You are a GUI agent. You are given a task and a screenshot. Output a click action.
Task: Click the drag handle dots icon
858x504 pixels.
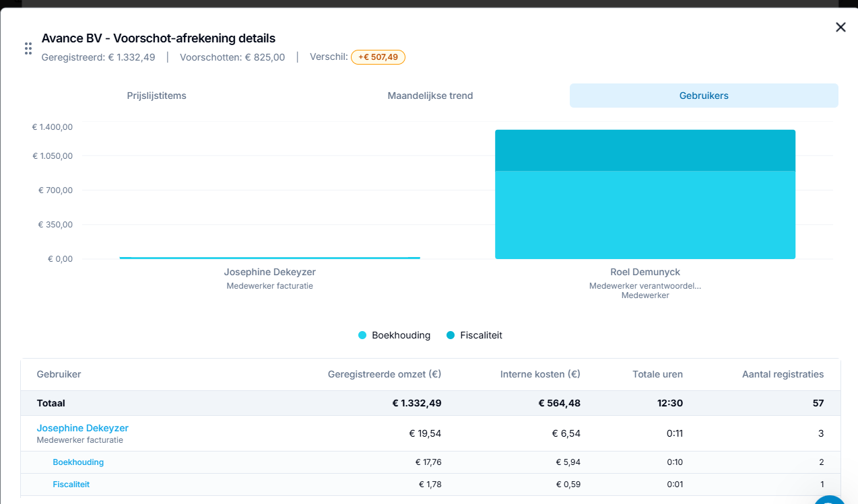click(x=28, y=48)
